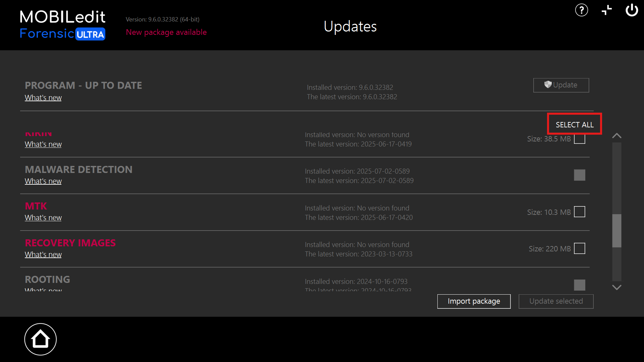Screen dimensions: 644x362
Task: Toggle the ROOTING package checkbox
Action: pyautogui.click(x=580, y=285)
